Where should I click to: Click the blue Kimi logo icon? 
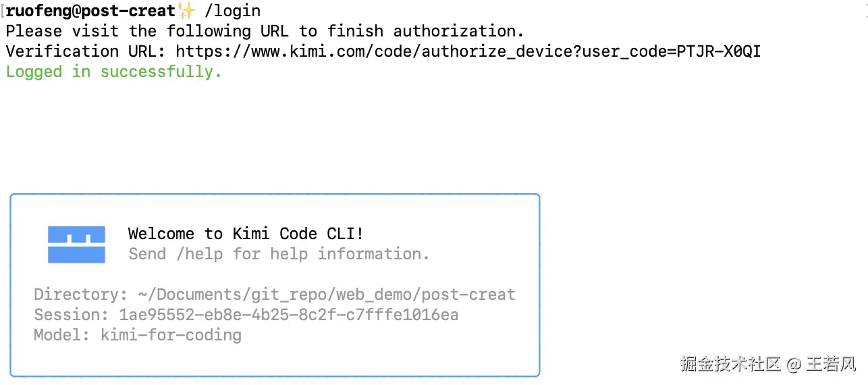(x=76, y=244)
